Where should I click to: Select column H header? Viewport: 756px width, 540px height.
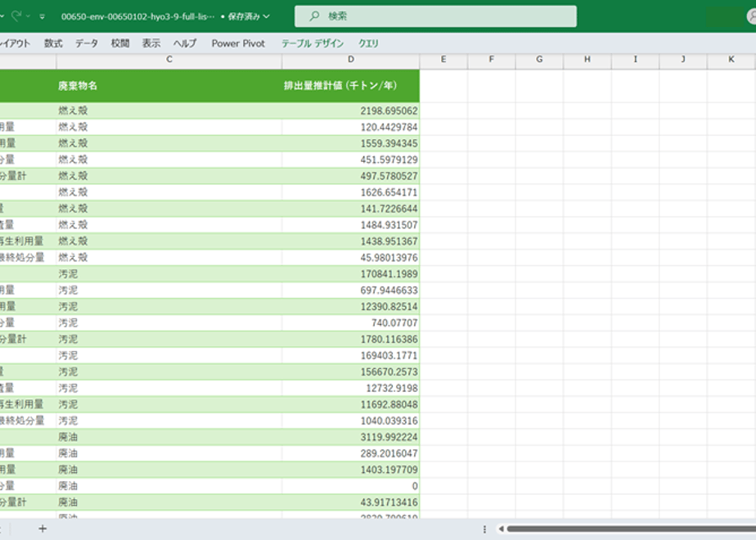point(587,60)
